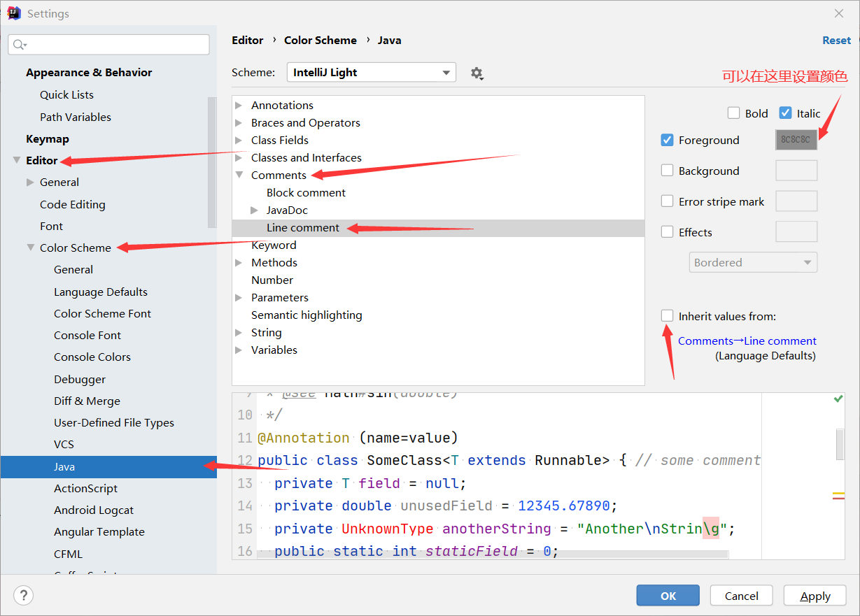The width and height of the screenshot is (860, 616).
Task: Collapse the Editor section in sidebar
Action: pyautogui.click(x=17, y=160)
